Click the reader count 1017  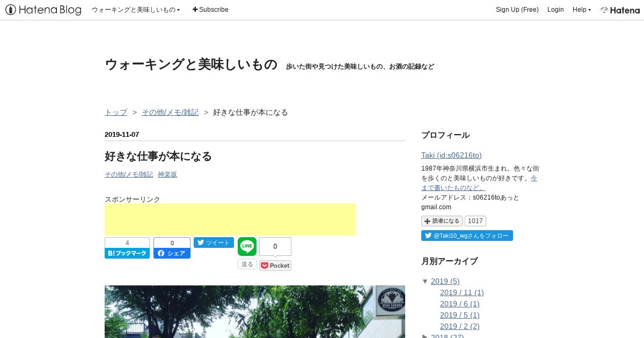(x=475, y=221)
